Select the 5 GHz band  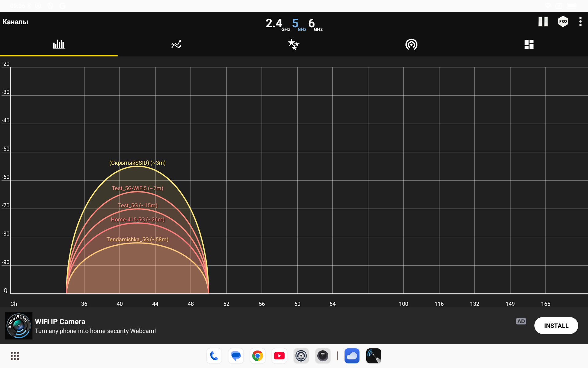coord(298,24)
